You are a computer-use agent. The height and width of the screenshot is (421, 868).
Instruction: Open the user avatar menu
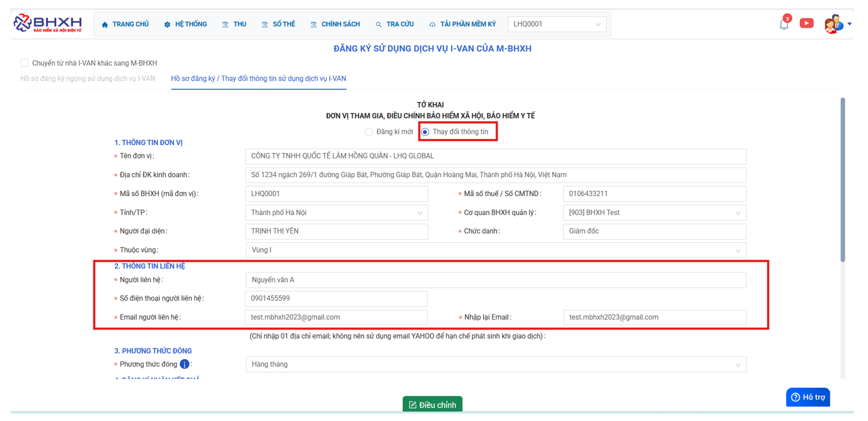pyautogui.click(x=833, y=24)
